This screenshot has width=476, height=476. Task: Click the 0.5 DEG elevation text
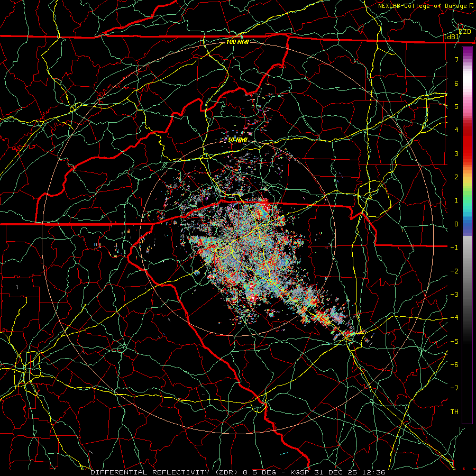[259, 472]
